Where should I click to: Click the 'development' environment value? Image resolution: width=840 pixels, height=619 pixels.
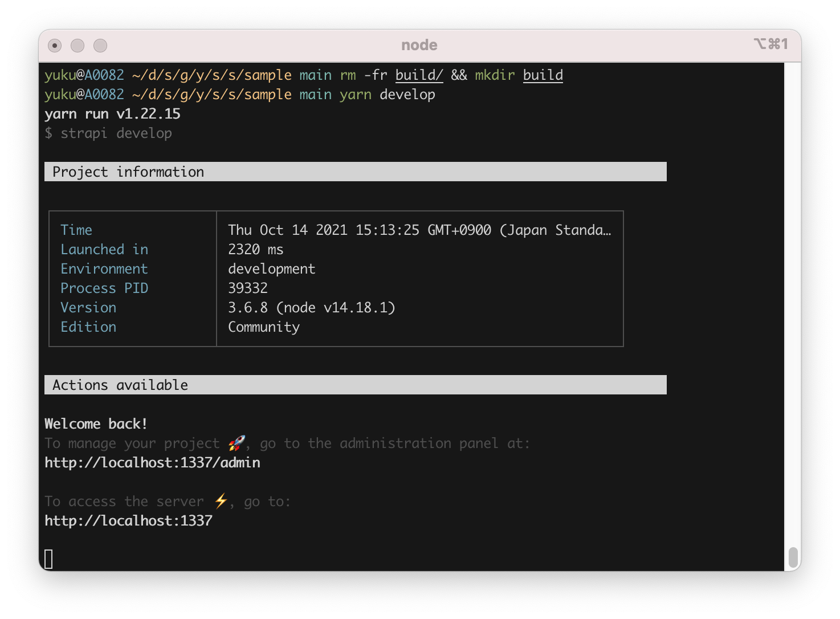tap(272, 269)
